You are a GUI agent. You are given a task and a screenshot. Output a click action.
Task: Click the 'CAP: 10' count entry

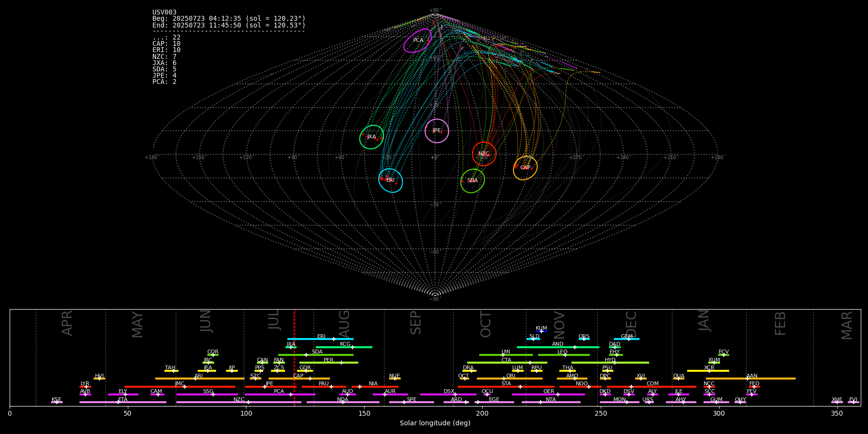(x=166, y=44)
